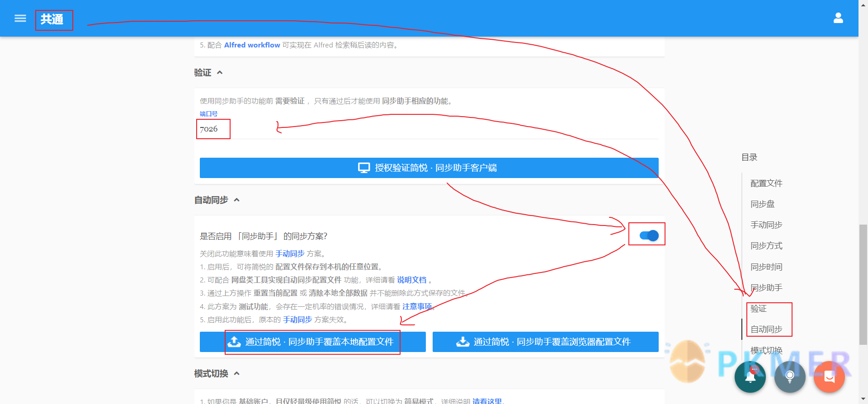Jump to 手动同步 in the table of contents
The image size is (868, 404).
coord(766,225)
